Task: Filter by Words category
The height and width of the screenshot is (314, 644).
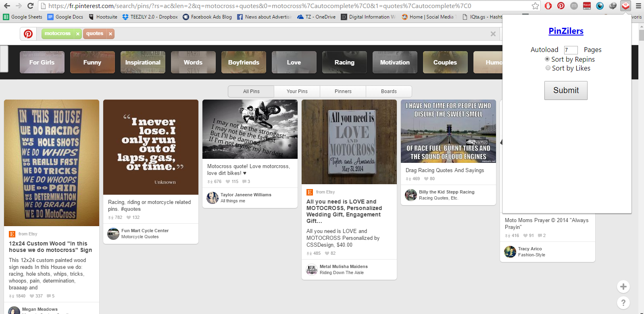Action: (193, 62)
